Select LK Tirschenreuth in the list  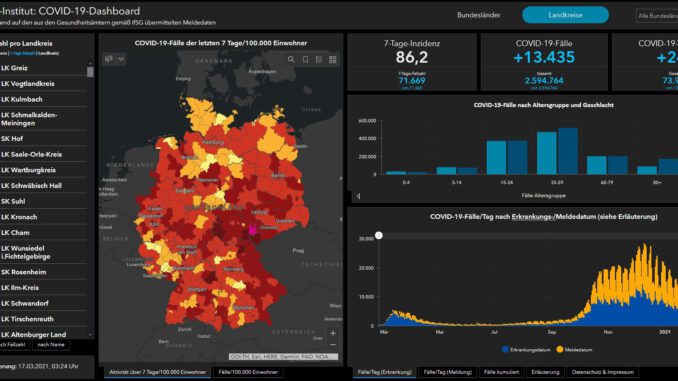pyautogui.click(x=43, y=319)
